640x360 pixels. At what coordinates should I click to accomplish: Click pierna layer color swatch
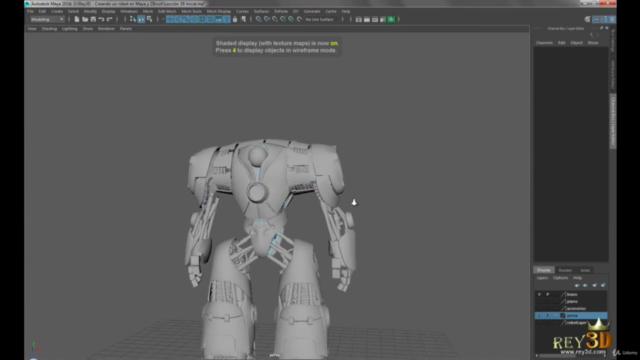[x=563, y=316]
